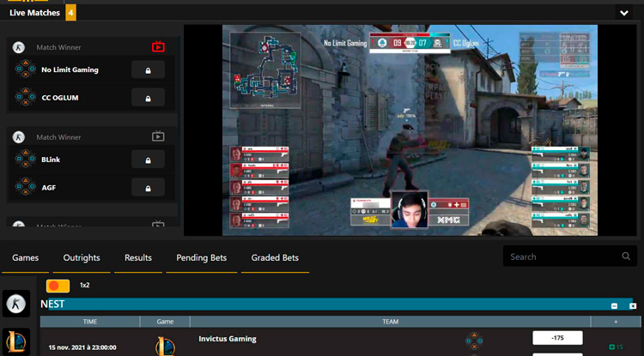Click the locked odds for AGF
The width and height of the screenshot is (644, 356).
(148, 187)
